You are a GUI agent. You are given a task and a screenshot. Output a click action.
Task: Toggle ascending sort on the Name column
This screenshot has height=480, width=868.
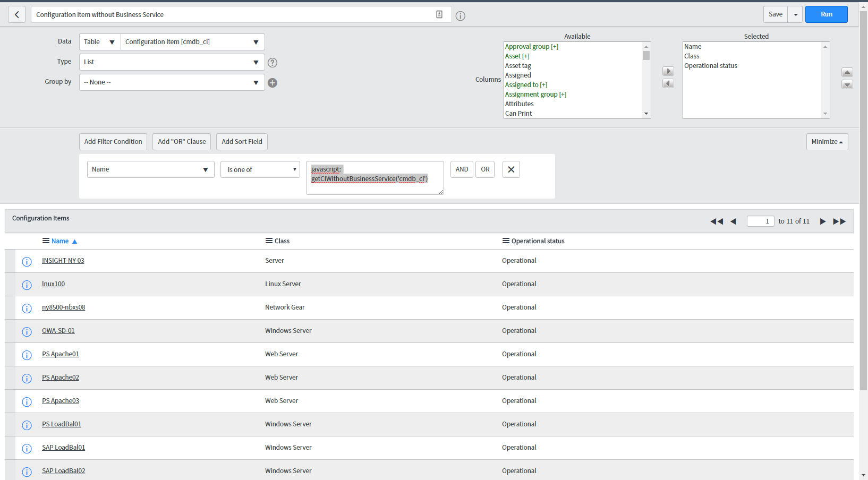coord(74,241)
